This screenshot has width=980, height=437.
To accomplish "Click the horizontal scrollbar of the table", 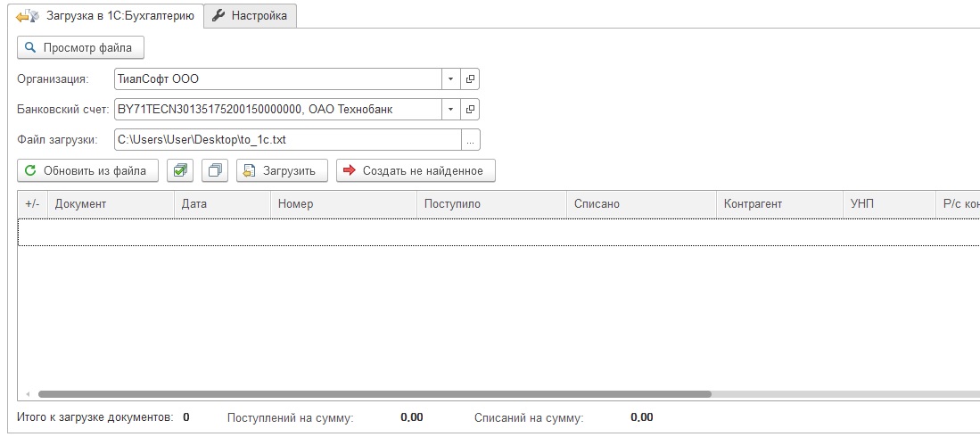I will click(x=375, y=393).
